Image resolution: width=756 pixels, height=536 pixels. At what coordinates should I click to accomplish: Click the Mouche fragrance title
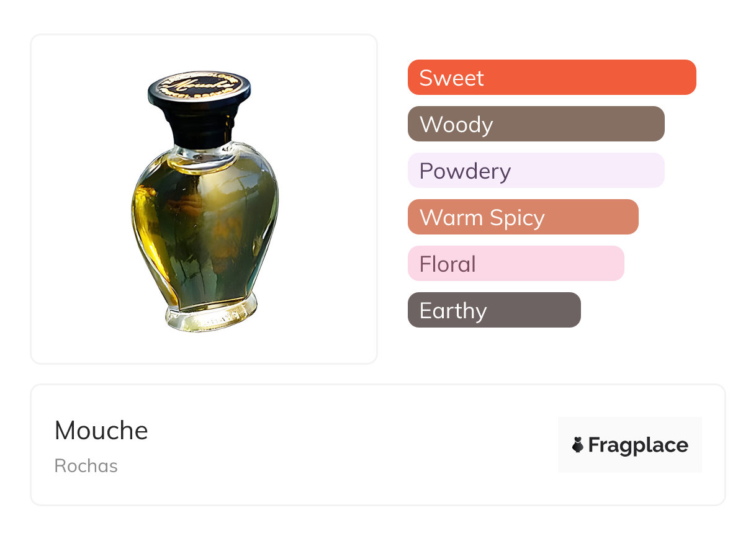click(x=101, y=431)
